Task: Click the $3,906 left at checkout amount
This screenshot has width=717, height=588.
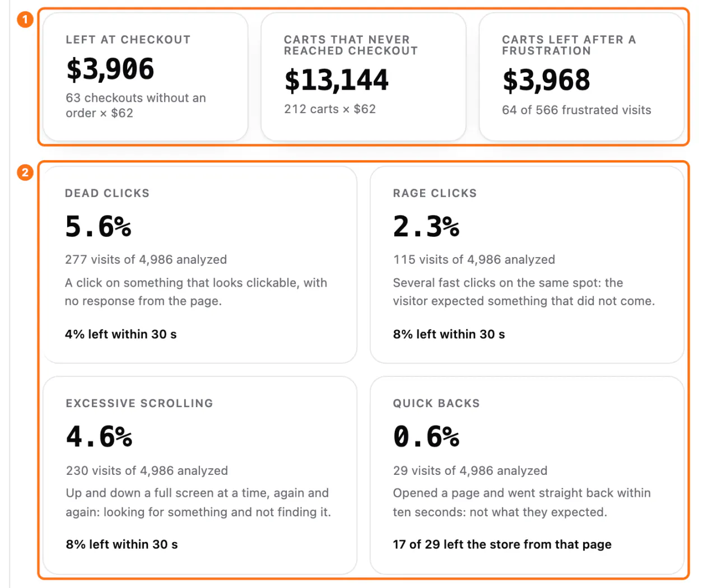Action: coord(110,69)
